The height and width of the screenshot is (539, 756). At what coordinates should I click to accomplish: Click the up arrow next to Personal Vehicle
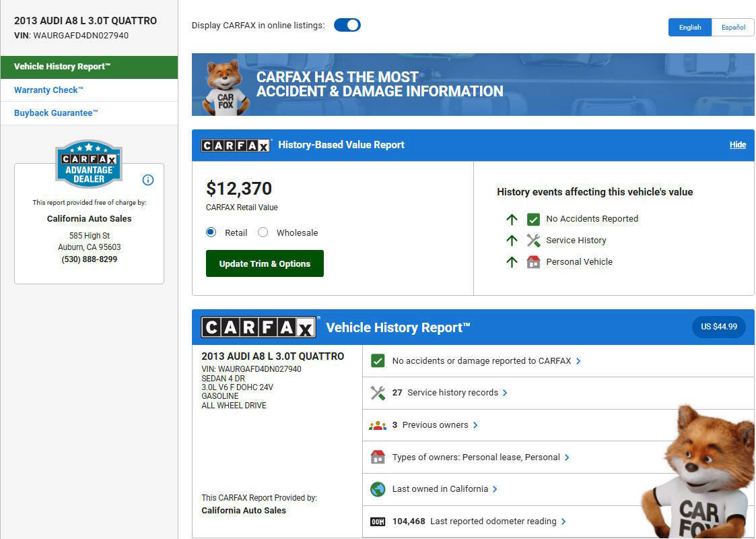tap(512, 262)
